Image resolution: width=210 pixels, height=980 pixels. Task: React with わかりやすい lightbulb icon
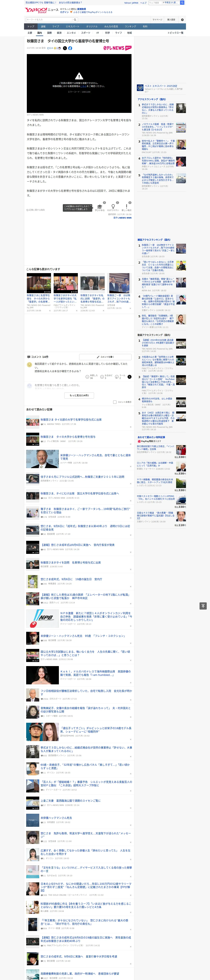tap(113, 207)
